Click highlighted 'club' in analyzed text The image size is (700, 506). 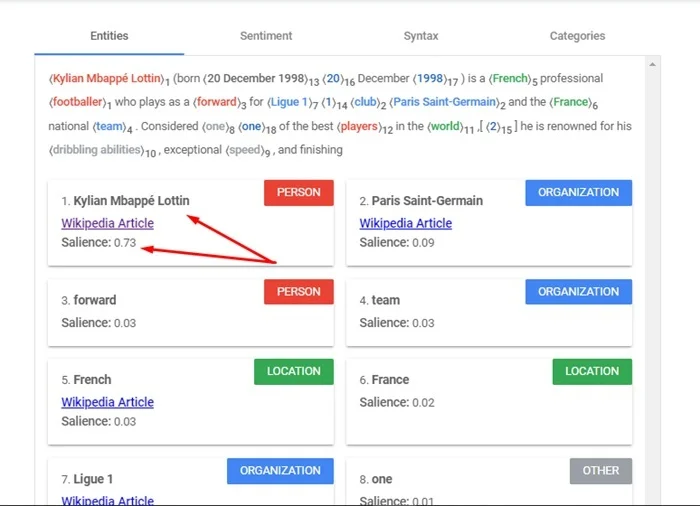pos(366,102)
